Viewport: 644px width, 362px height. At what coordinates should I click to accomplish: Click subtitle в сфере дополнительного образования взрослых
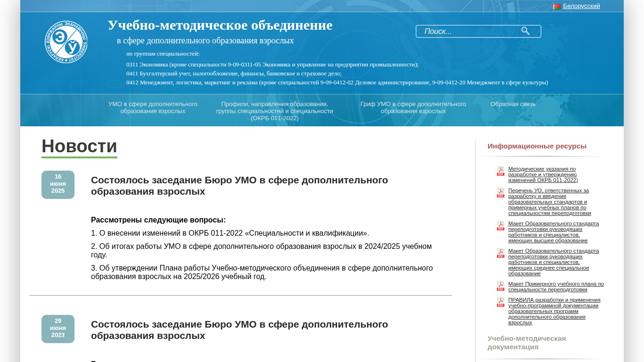206,41
